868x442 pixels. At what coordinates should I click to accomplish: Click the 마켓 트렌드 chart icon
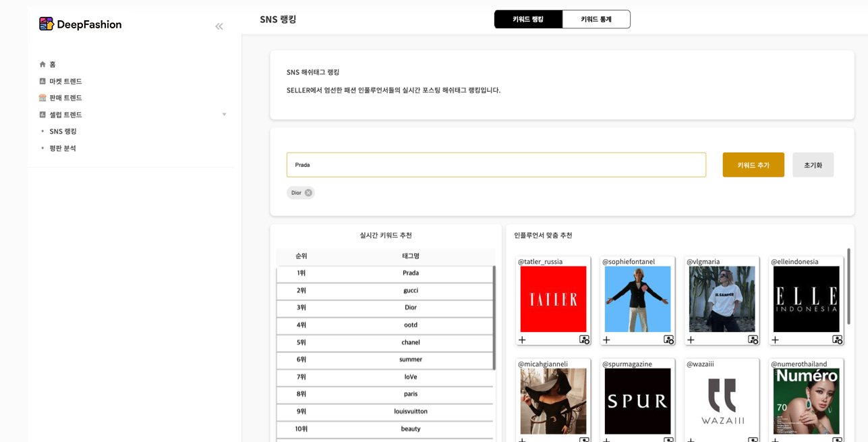tap(42, 81)
